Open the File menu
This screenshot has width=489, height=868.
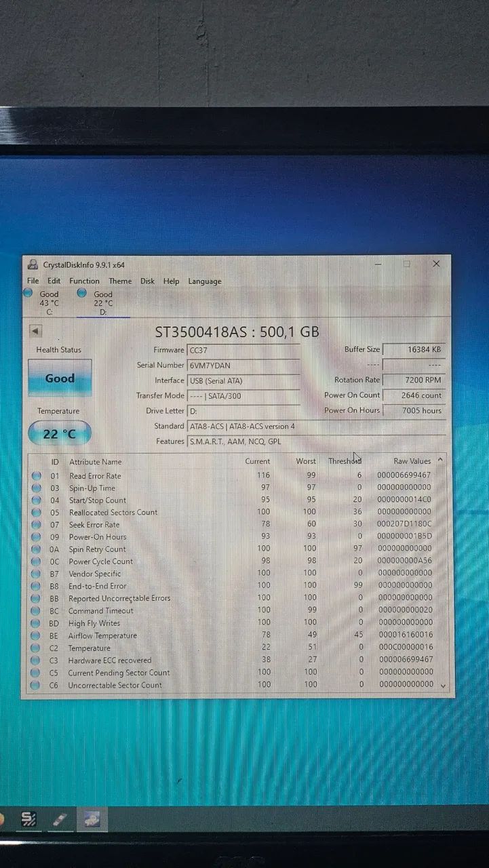coord(33,281)
